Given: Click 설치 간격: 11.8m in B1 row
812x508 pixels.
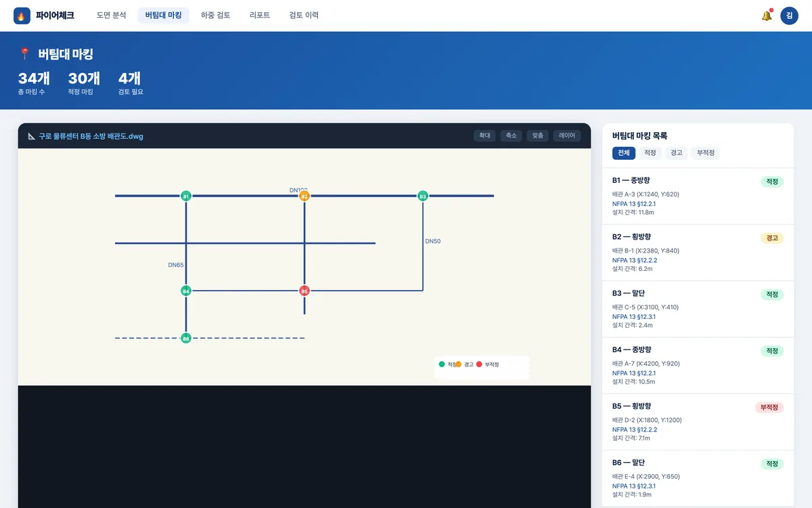Looking at the screenshot, I should (x=633, y=213).
